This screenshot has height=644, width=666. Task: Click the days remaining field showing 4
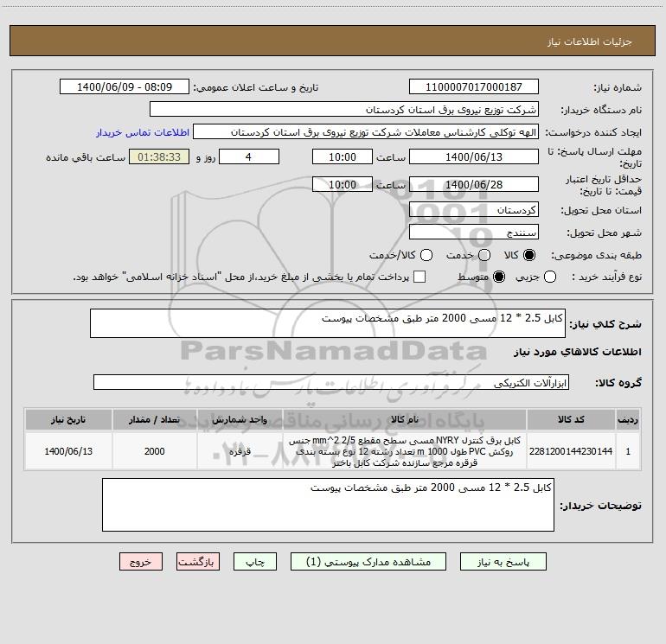point(249,156)
